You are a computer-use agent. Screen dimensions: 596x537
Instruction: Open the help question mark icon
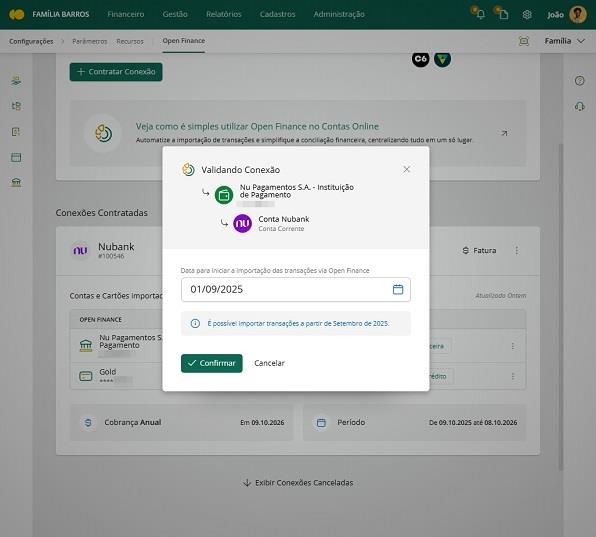(x=579, y=81)
